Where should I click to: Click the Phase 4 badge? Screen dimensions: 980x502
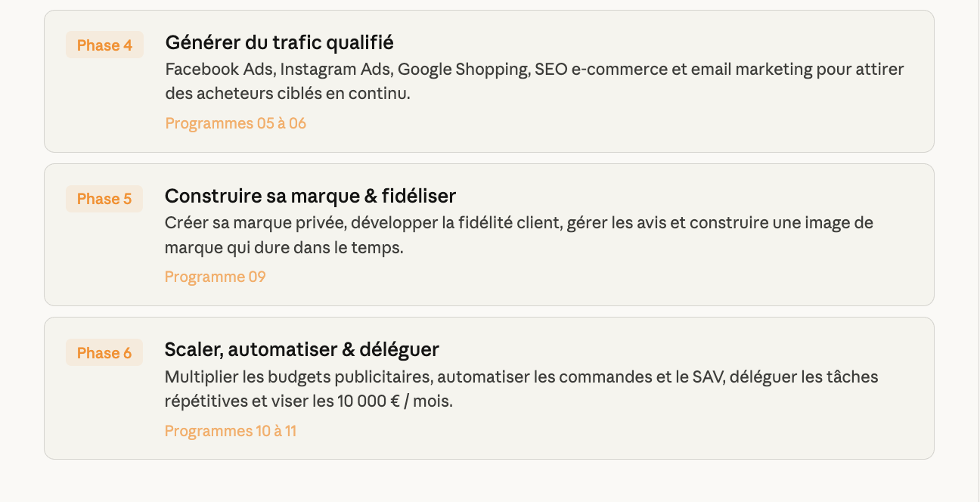click(x=104, y=45)
